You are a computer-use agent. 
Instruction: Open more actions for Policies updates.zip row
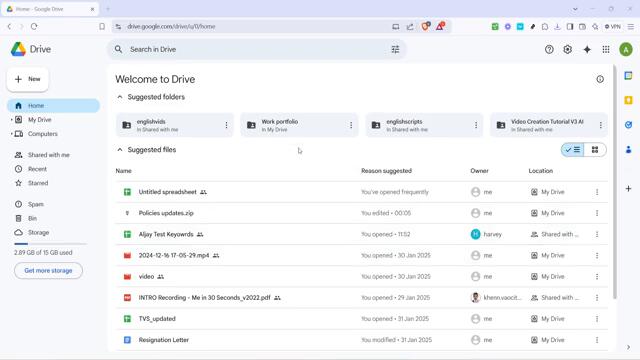point(597,213)
